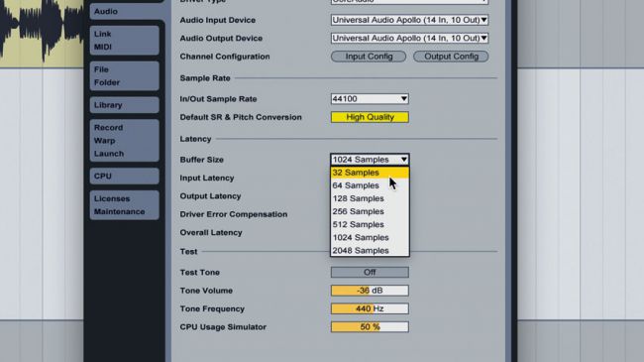Choose 32 Samples buffer size

pyautogui.click(x=370, y=173)
